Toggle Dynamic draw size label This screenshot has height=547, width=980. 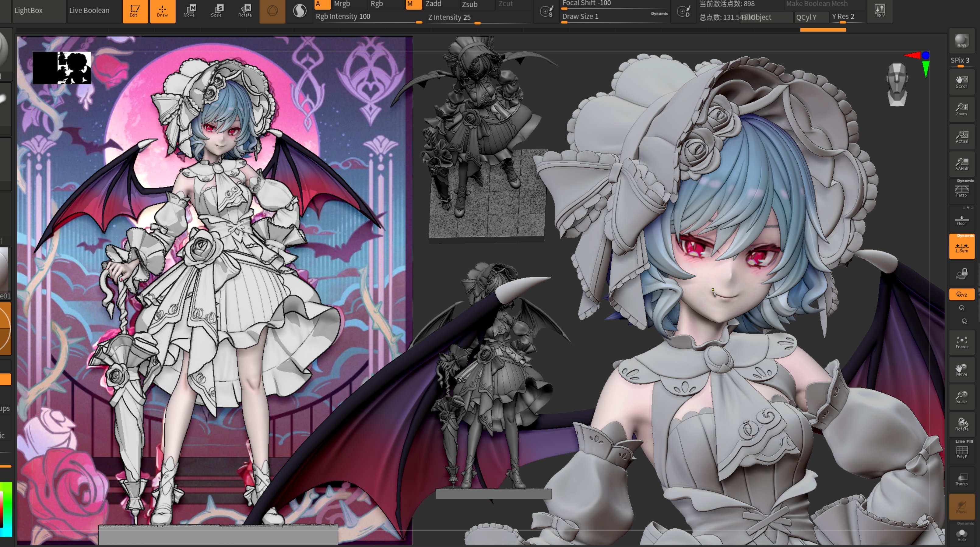click(659, 14)
